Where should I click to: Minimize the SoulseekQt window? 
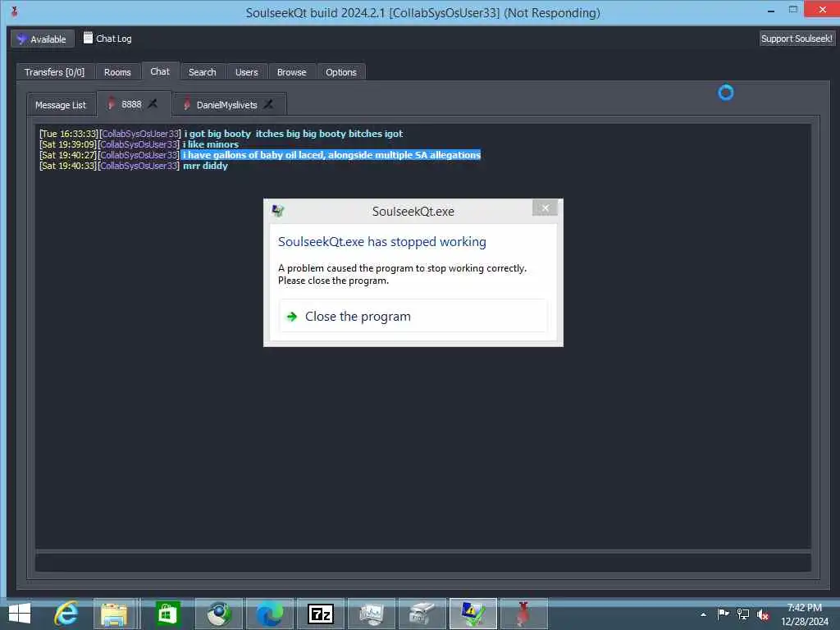tap(771, 11)
